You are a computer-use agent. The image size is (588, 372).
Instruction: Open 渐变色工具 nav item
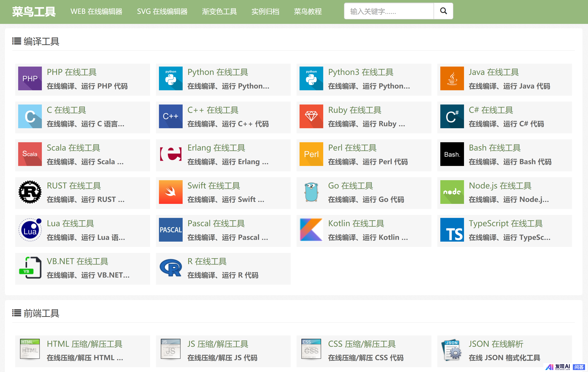[219, 11]
